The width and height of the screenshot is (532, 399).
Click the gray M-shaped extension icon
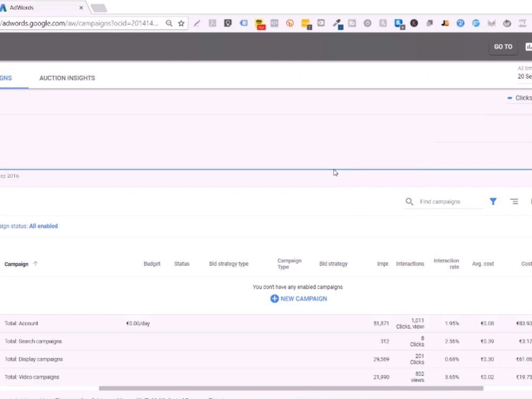click(x=491, y=23)
